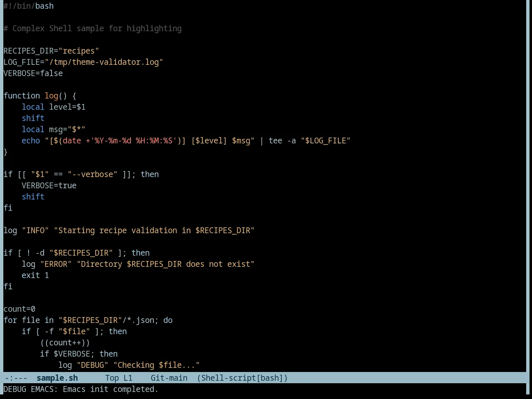532x399 pixels.
Task: Click the ((count++)) expression
Action: click(x=65, y=342)
